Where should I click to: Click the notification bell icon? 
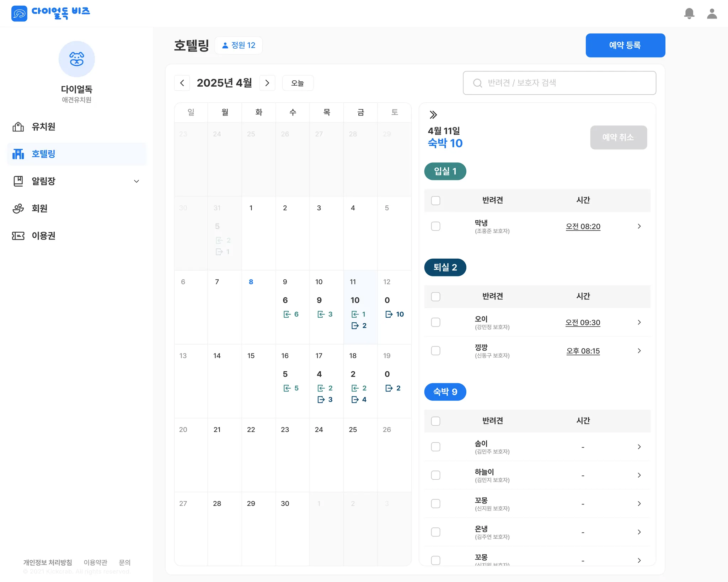[x=689, y=14]
